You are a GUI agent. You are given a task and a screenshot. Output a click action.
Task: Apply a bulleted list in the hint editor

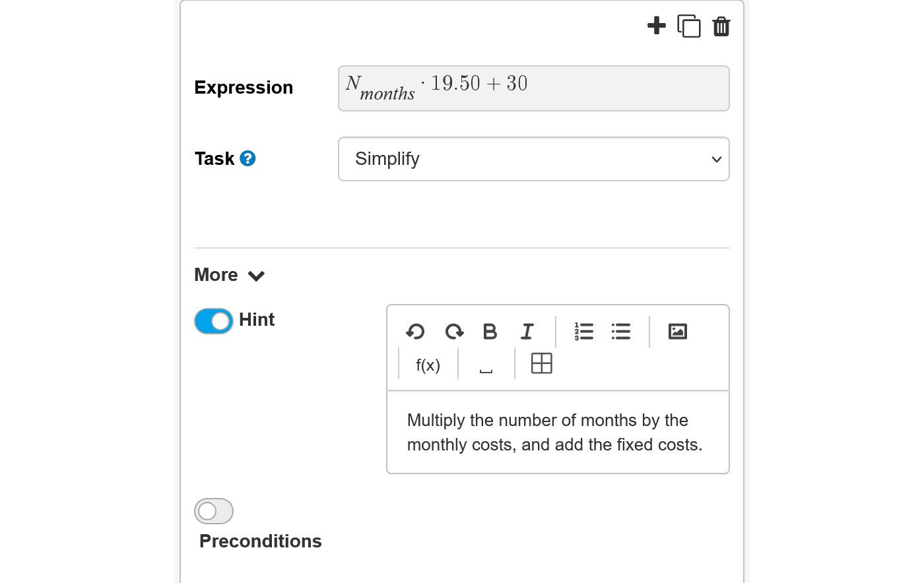(620, 332)
